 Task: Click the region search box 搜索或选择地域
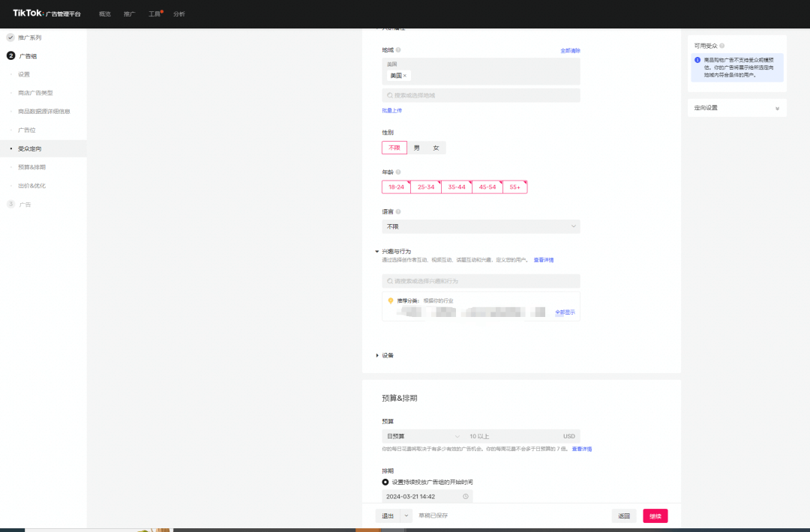pyautogui.click(x=481, y=95)
